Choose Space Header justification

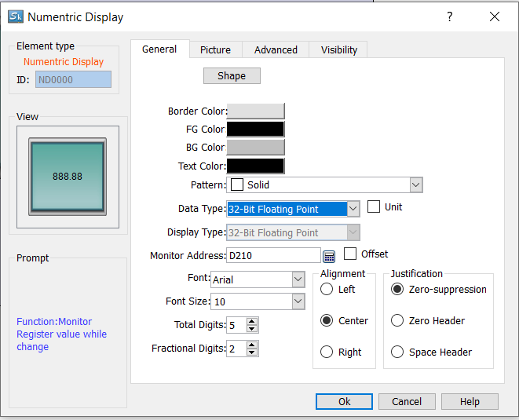(x=397, y=352)
